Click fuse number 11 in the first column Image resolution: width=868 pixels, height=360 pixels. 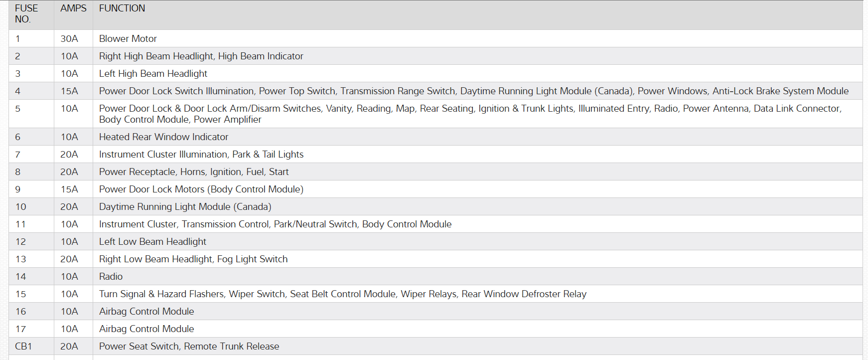pos(20,224)
